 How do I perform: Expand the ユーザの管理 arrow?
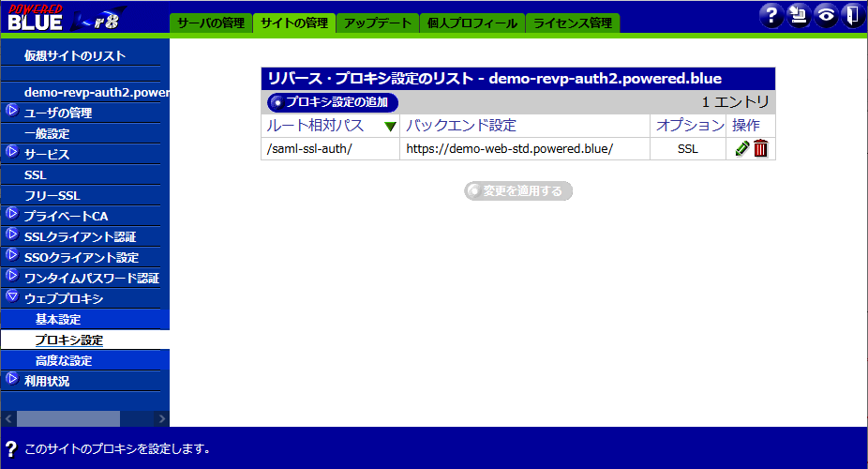(12, 110)
